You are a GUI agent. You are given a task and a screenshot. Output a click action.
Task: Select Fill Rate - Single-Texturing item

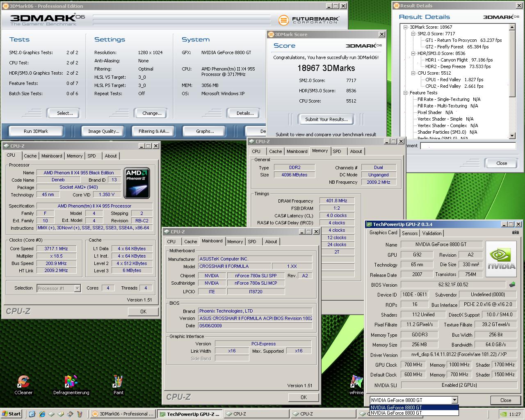click(x=449, y=99)
